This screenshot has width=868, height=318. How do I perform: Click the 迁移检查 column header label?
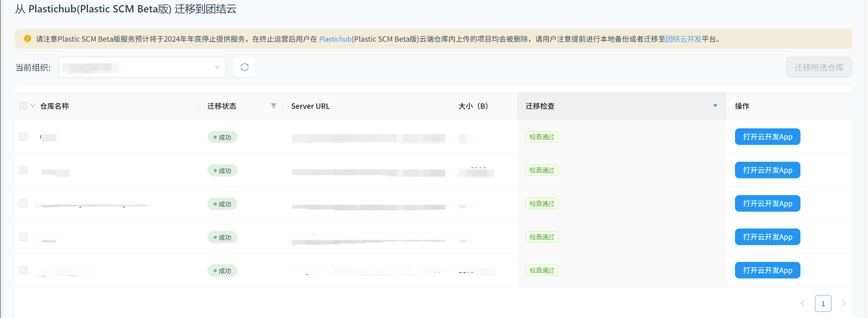coord(540,106)
